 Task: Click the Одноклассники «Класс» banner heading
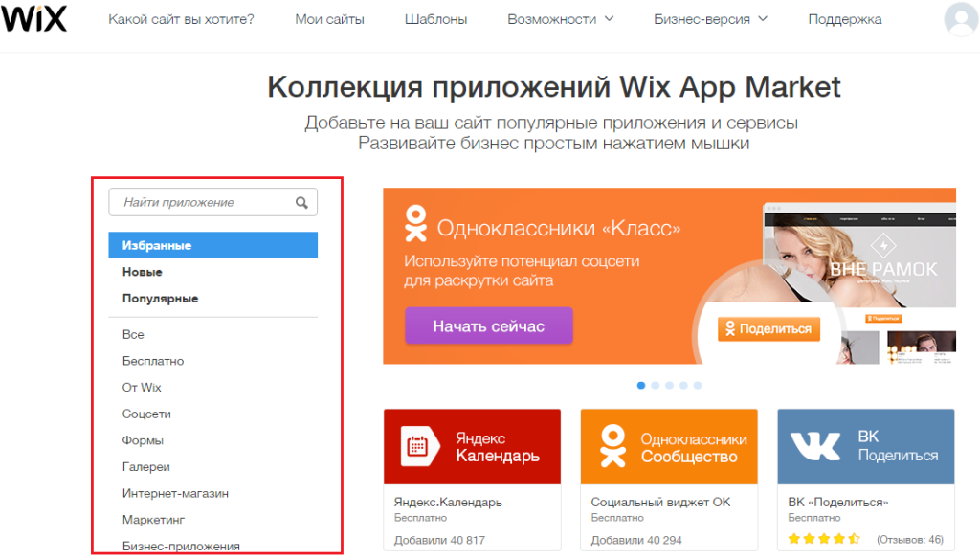point(559,228)
